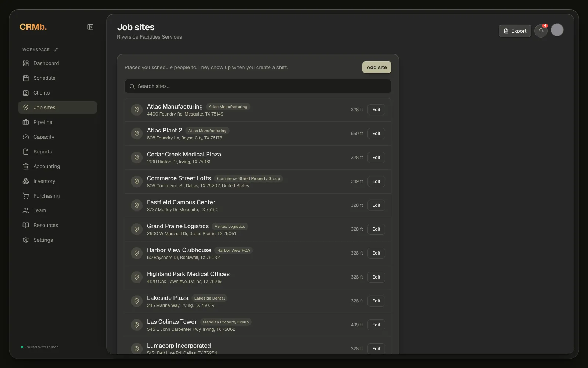588x368 pixels.
Task: Click the Pipeline briefcase icon
Action: [26, 122]
